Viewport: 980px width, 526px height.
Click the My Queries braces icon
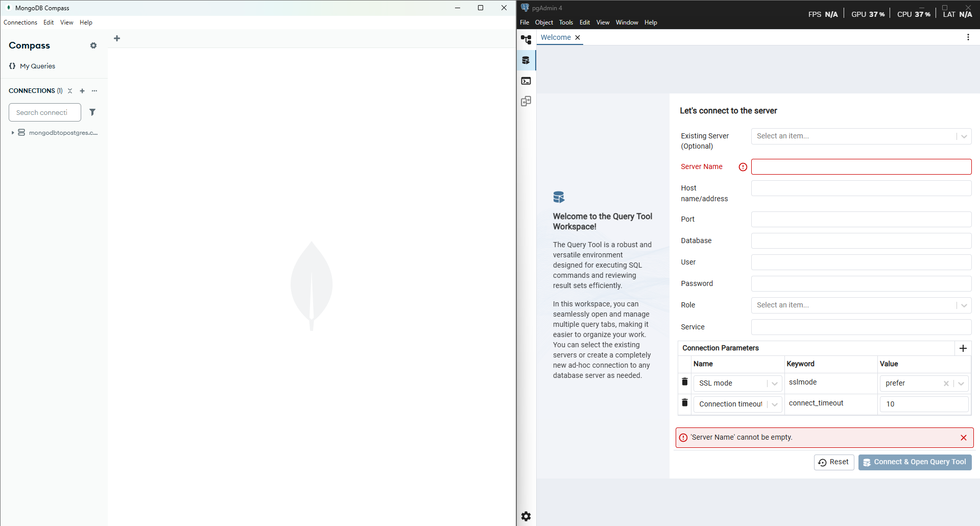tap(12, 66)
